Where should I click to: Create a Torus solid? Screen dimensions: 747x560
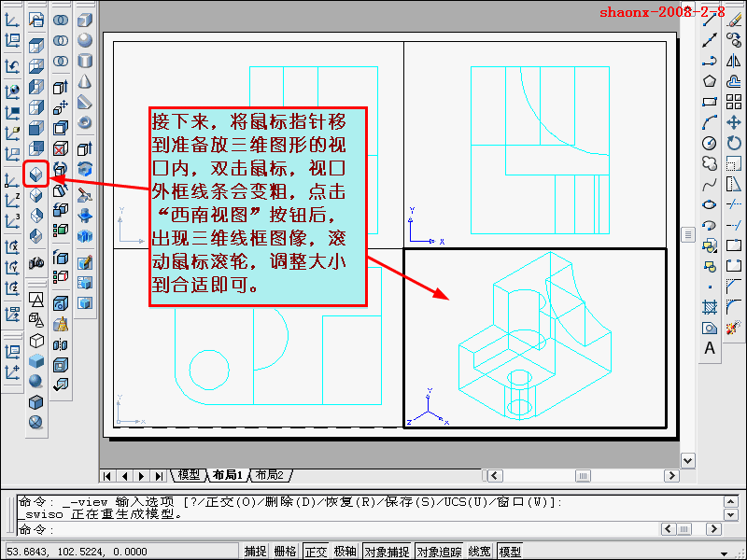84,122
